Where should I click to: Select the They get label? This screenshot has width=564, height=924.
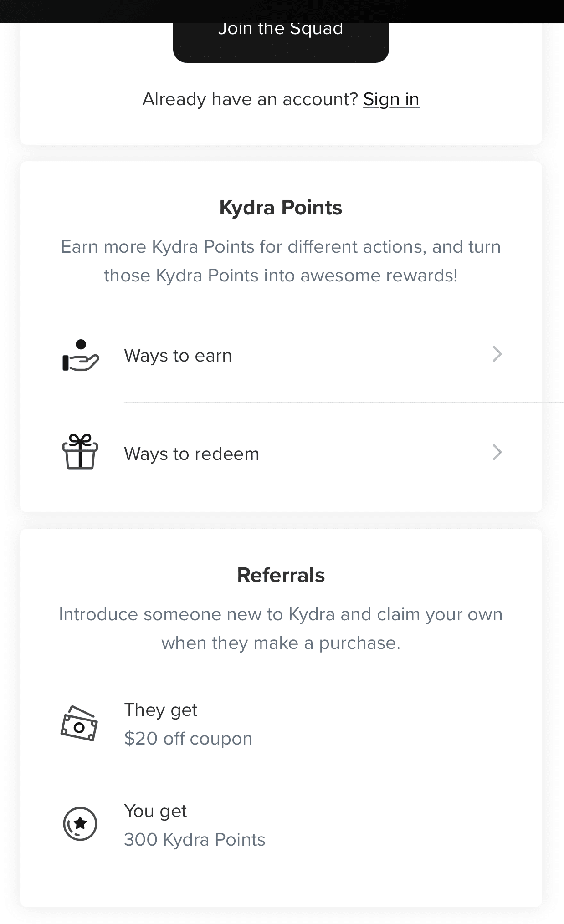pos(160,710)
